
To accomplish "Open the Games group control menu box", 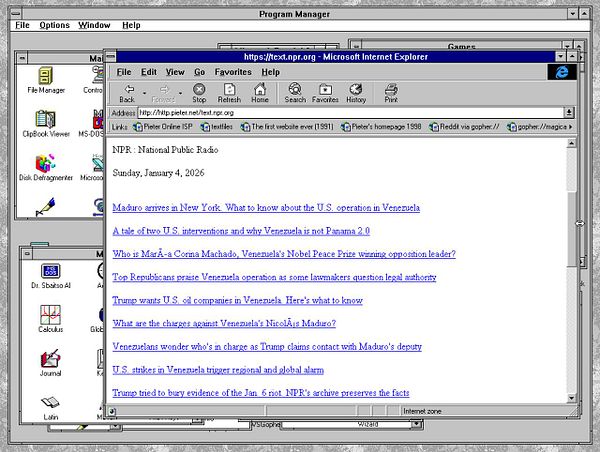I will click(x=355, y=46).
